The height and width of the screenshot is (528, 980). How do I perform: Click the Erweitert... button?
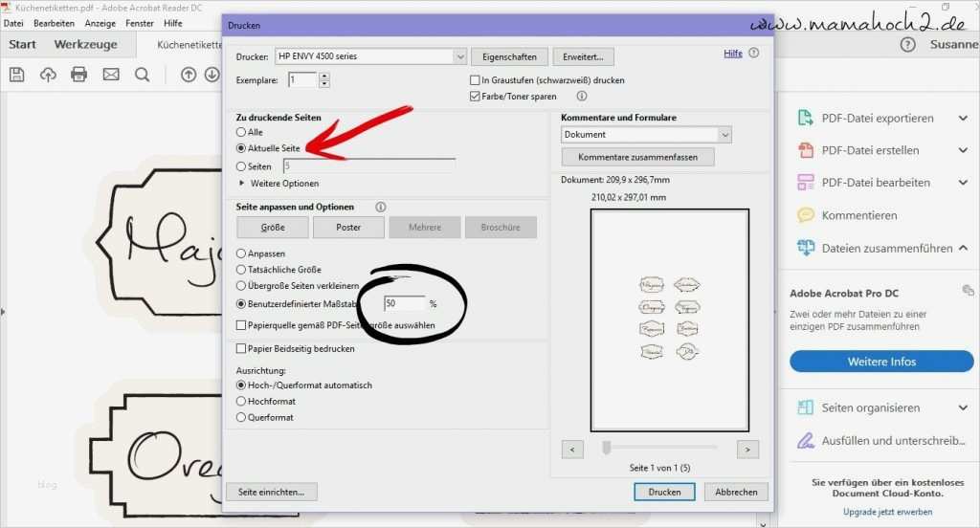583,56
